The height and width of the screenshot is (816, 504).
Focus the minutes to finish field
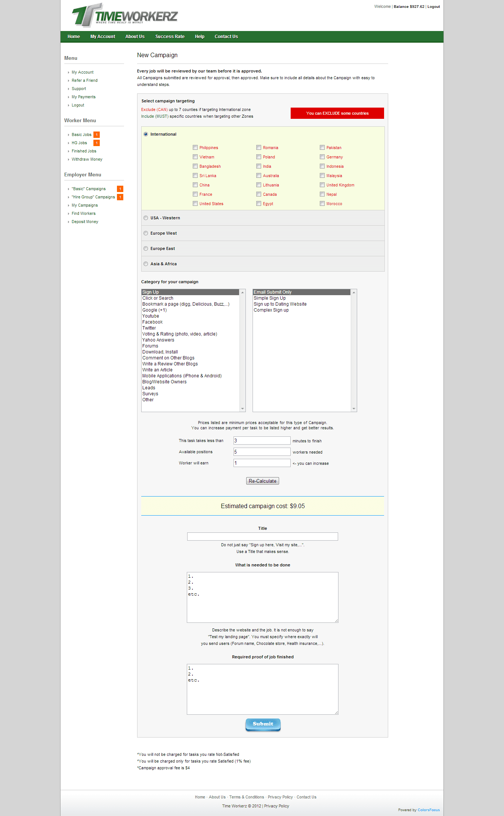tap(262, 441)
